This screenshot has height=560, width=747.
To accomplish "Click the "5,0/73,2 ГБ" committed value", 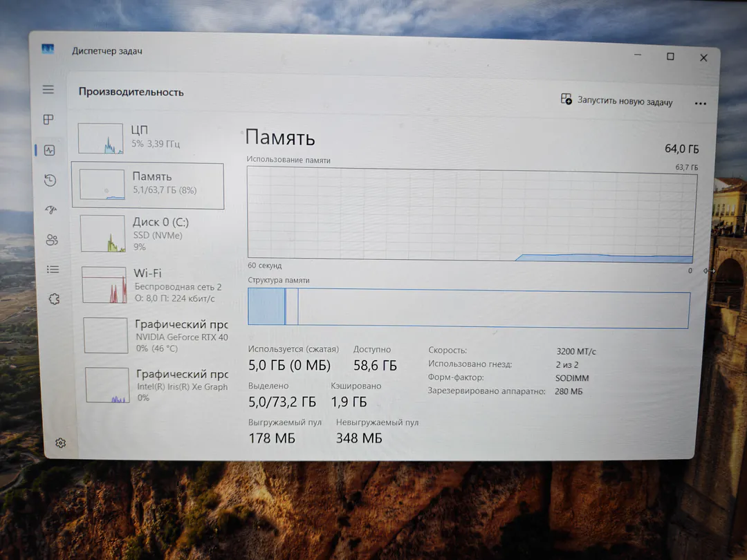I will pos(282,402).
